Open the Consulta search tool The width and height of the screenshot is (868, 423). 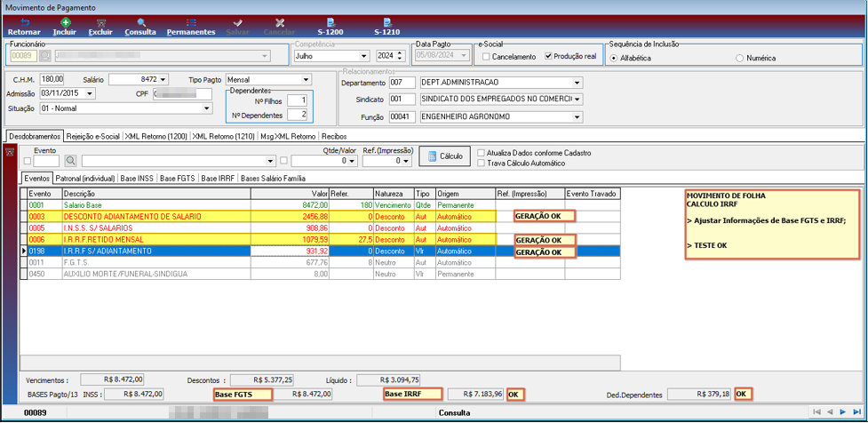[x=140, y=23]
